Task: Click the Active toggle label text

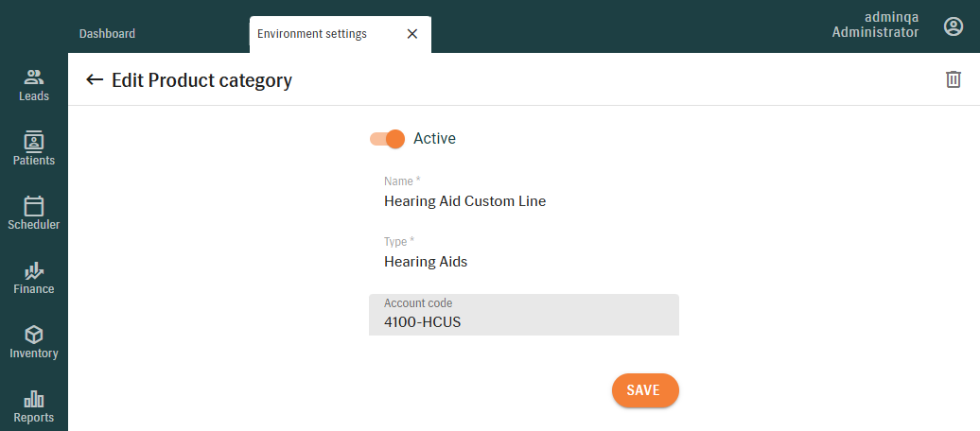Action: pyautogui.click(x=434, y=139)
